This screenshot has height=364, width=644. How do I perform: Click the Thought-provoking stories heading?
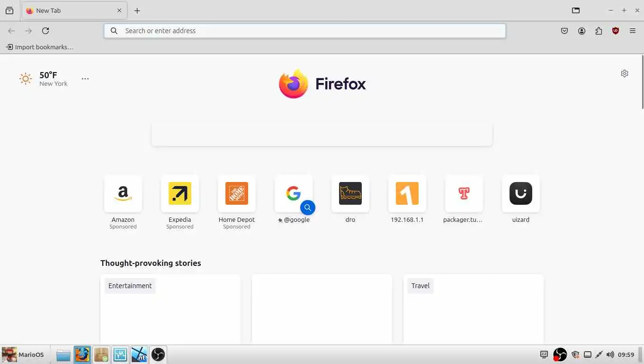coord(151,263)
